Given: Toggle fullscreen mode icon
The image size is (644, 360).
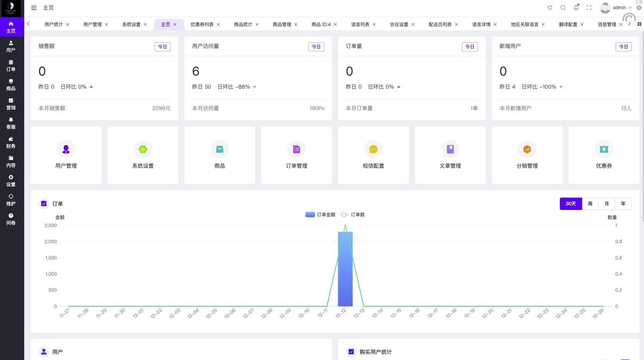Looking at the screenshot, I should point(589,8).
